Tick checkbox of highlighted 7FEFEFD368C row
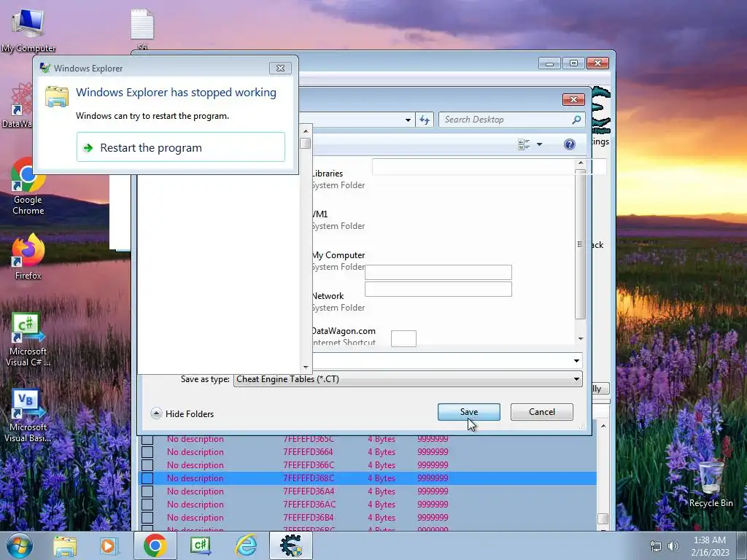Viewport: 747px width, 560px height. [x=147, y=478]
